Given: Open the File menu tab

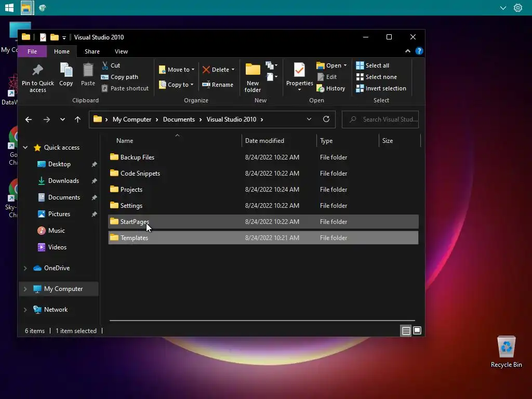Looking at the screenshot, I should point(32,51).
